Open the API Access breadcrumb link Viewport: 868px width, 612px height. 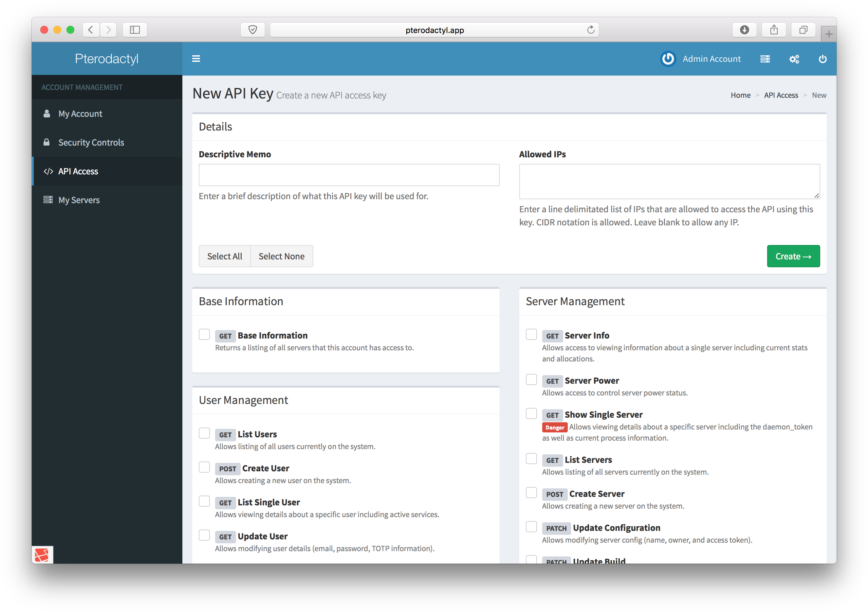click(781, 95)
